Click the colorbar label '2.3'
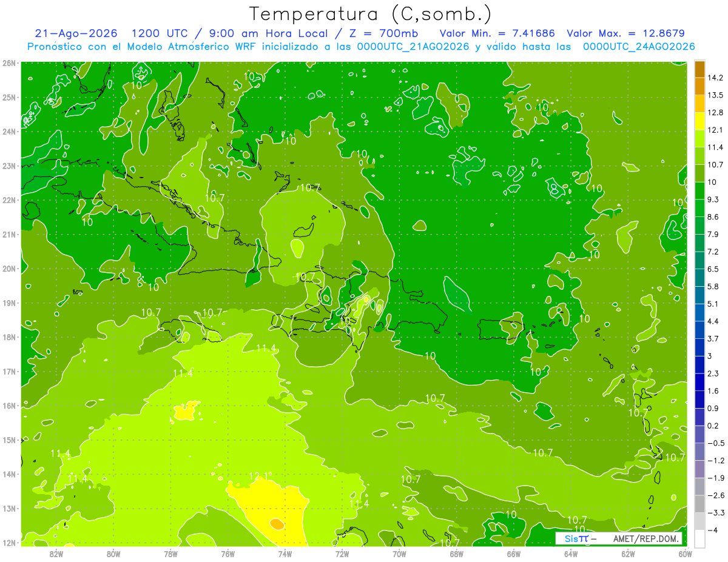The width and height of the screenshot is (728, 562). coord(713,373)
